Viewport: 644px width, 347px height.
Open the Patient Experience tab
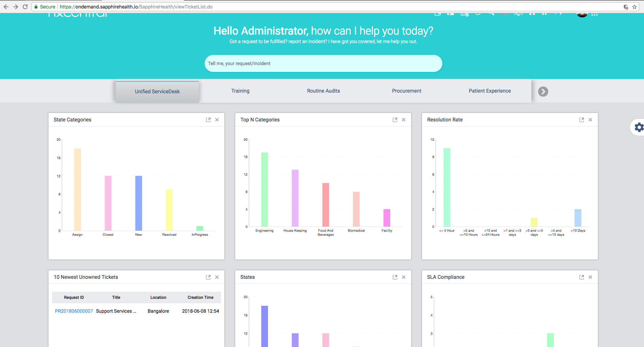pos(490,91)
